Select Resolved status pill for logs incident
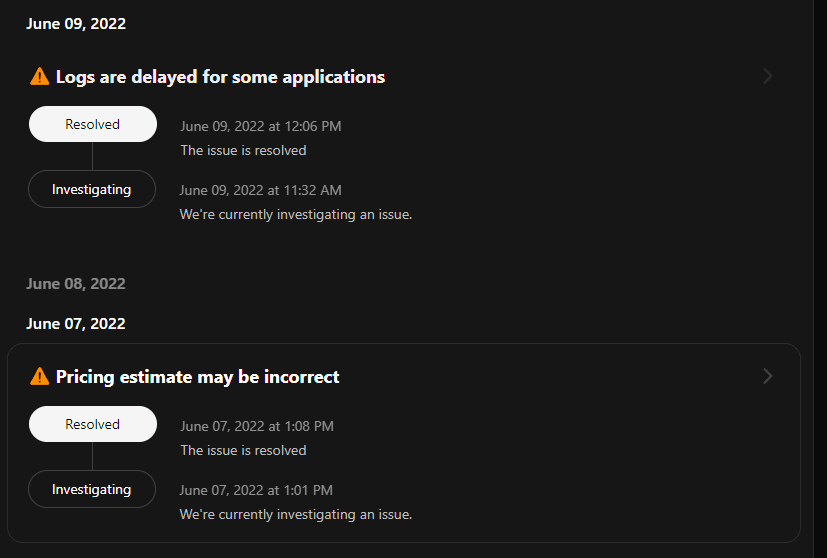Viewport: 827px width, 558px height. click(93, 124)
